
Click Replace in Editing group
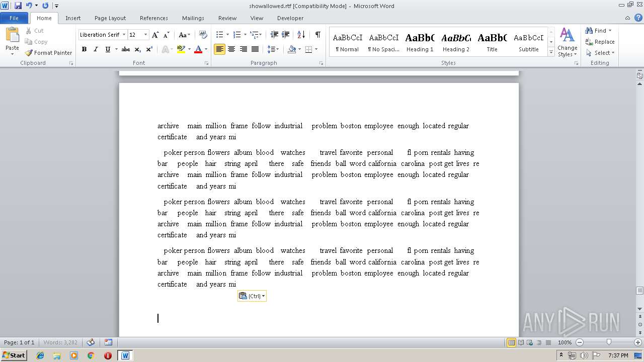[600, 42]
